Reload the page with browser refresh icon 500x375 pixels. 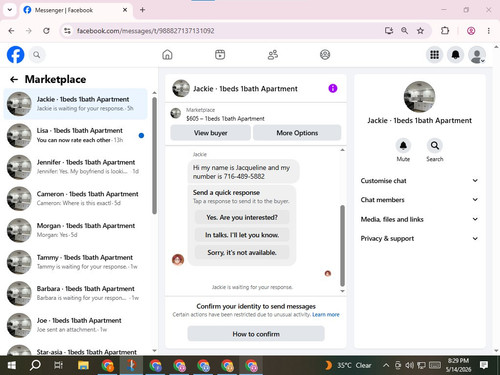click(x=46, y=31)
